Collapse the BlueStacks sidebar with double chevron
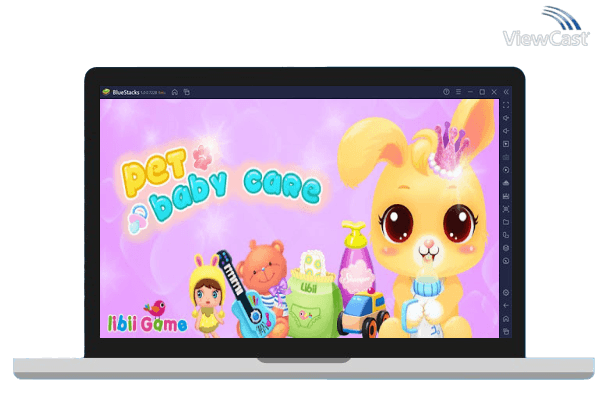Viewport: 602px width, 414px height. click(506, 92)
